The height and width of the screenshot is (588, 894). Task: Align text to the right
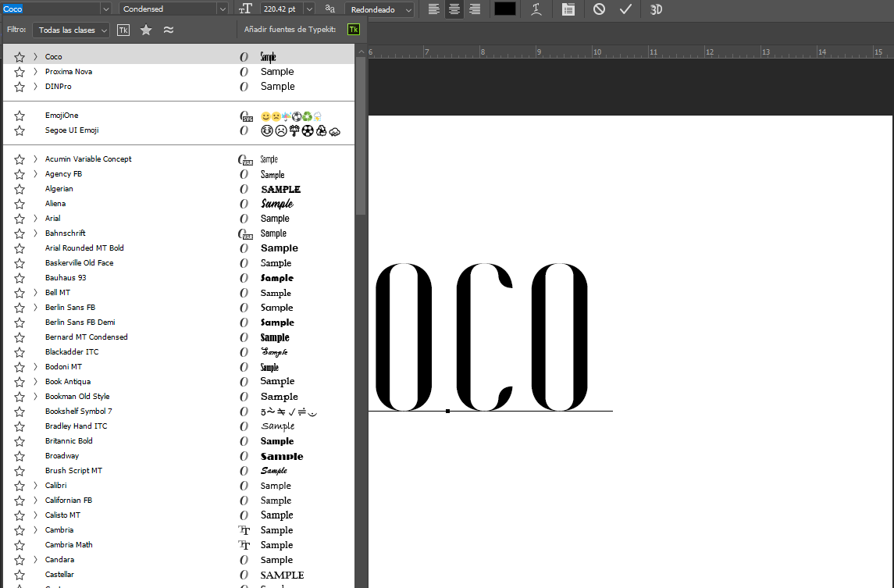[474, 9]
